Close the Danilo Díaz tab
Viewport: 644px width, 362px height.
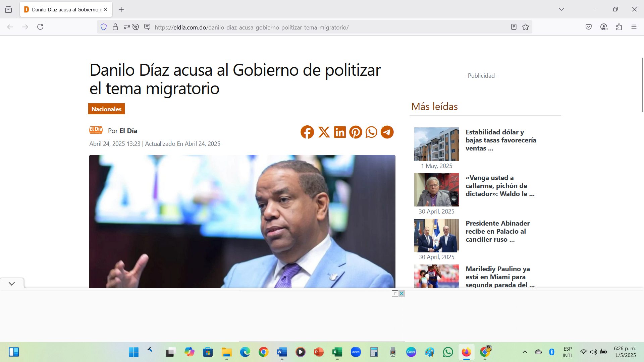(106, 9)
